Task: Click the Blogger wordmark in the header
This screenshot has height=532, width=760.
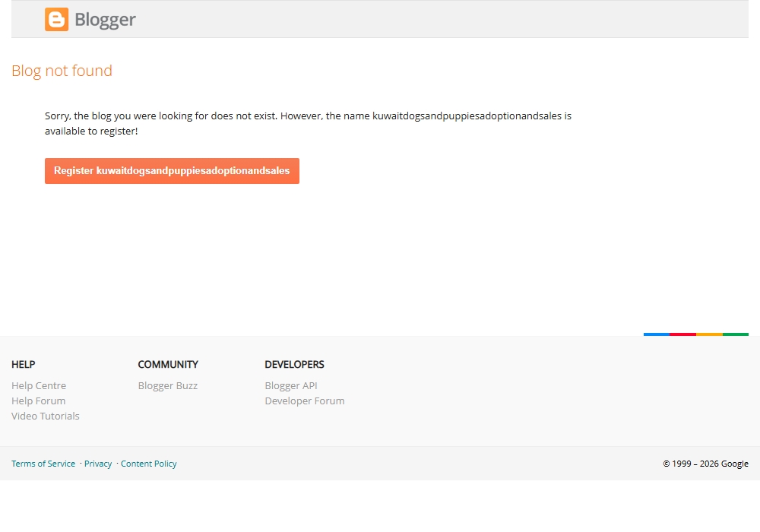Action: (x=105, y=20)
